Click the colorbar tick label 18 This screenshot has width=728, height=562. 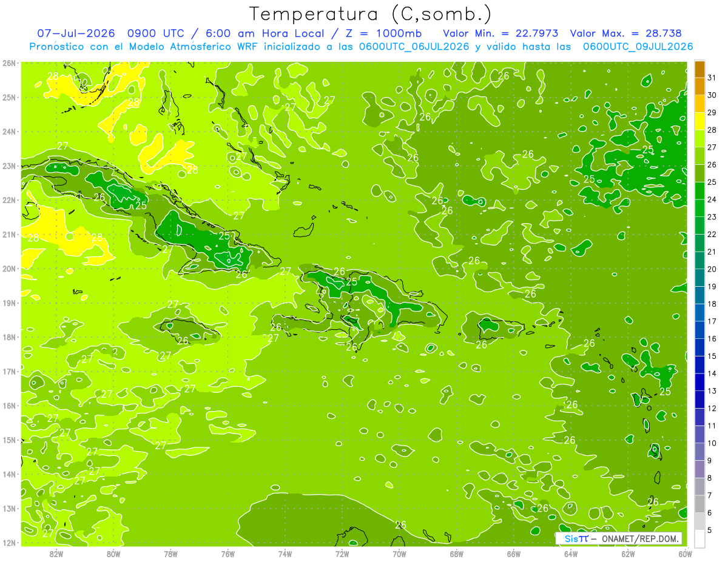[712, 304]
